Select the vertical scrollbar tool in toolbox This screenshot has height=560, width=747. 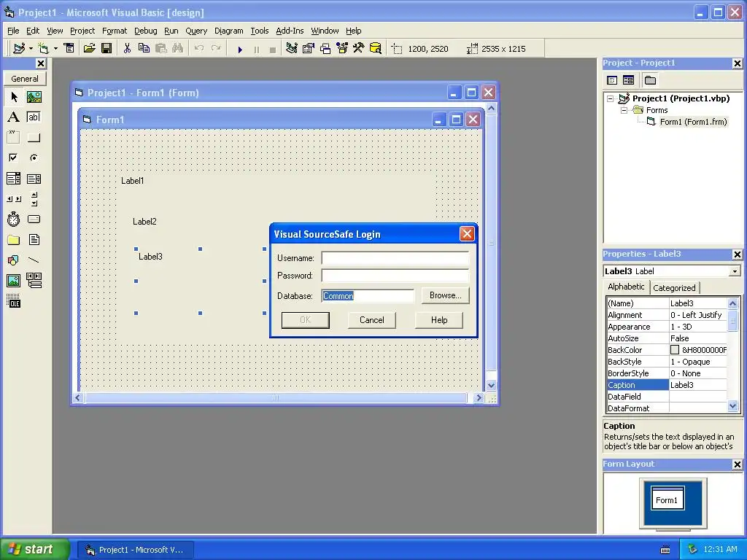click(34, 199)
